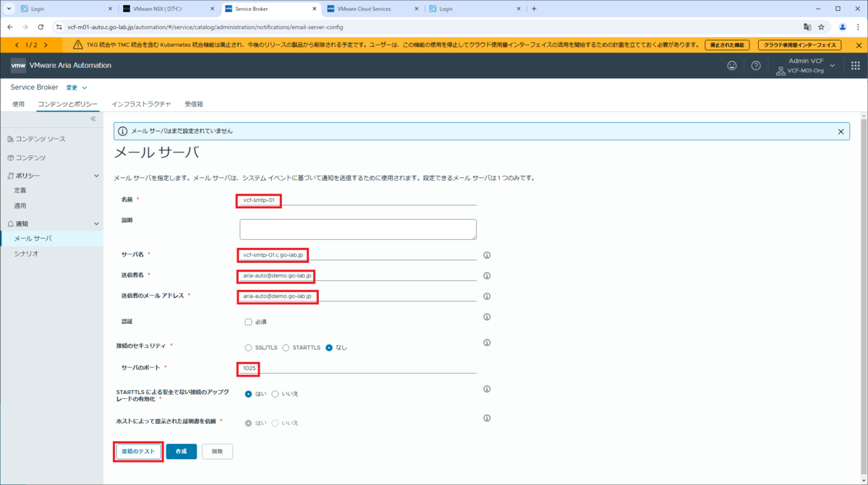Go to previous banner notification arrow
This screenshot has width=868, height=485.
[x=17, y=45]
